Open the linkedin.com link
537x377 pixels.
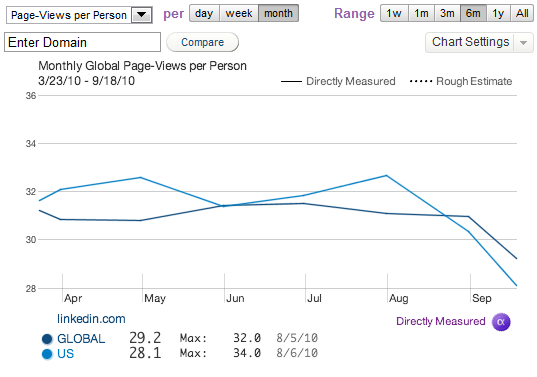[91, 319]
